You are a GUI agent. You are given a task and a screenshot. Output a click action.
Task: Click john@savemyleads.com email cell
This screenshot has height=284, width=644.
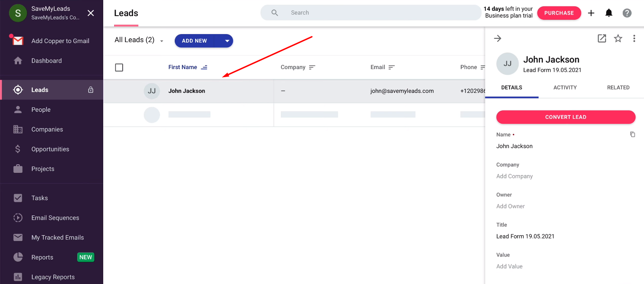tap(402, 91)
